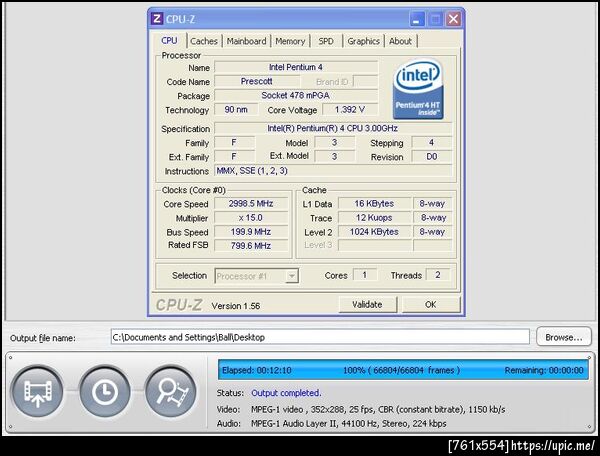Click the '12 Kuops' trace cache value
This screenshot has width=600, height=456.
tap(374, 218)
